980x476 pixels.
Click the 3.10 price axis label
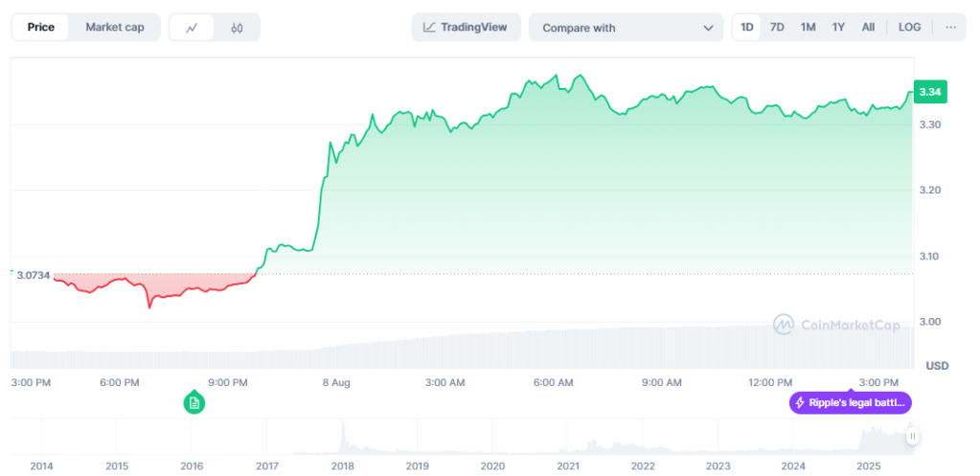[x=929, y=256]
